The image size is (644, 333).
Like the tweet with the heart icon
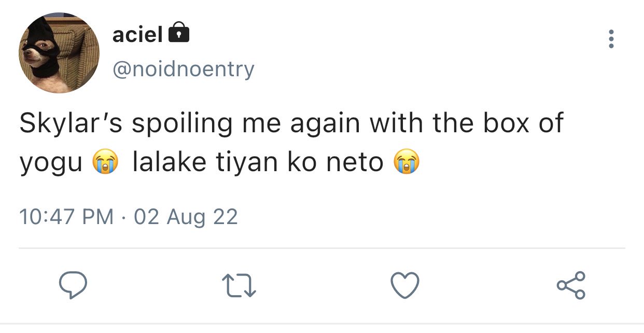click(x=404, y=286)
